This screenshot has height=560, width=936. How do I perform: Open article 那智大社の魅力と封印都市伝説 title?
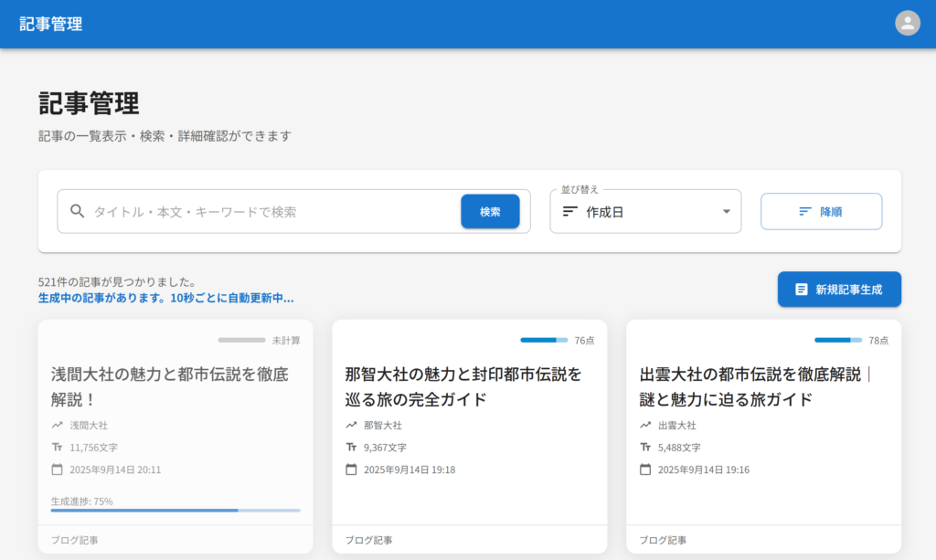point(463,386)
